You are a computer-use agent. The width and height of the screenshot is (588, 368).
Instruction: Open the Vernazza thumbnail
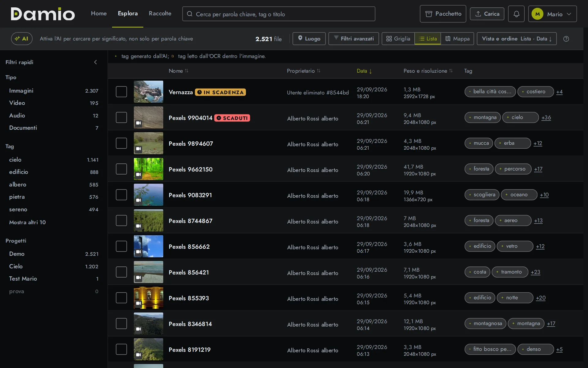(149, 92)
